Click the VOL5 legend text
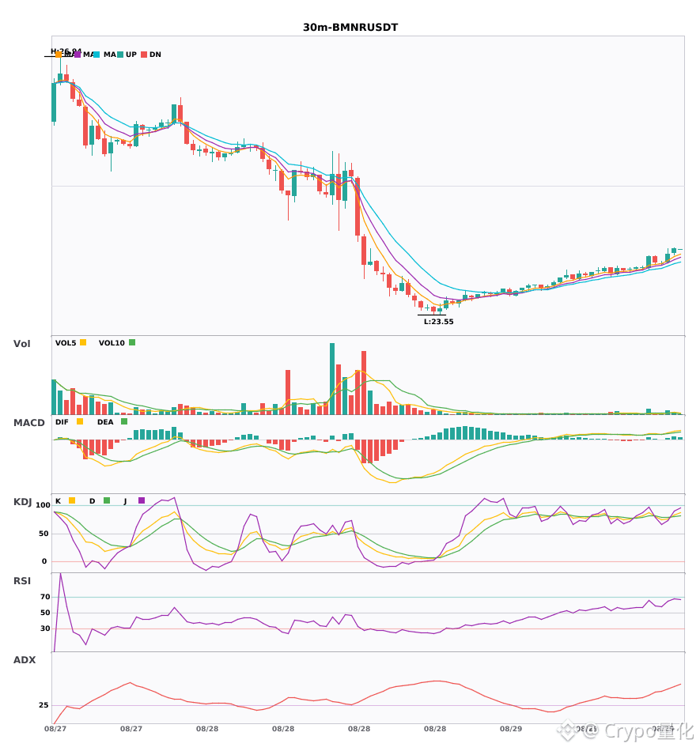The width and height of the screenshot is (700, 751). (x=66, y=343)
